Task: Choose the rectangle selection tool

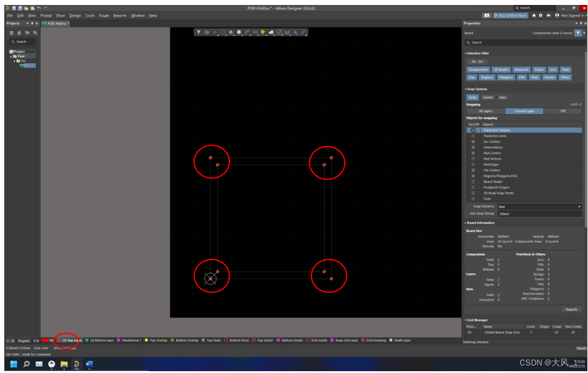Action: pos(223,32)
